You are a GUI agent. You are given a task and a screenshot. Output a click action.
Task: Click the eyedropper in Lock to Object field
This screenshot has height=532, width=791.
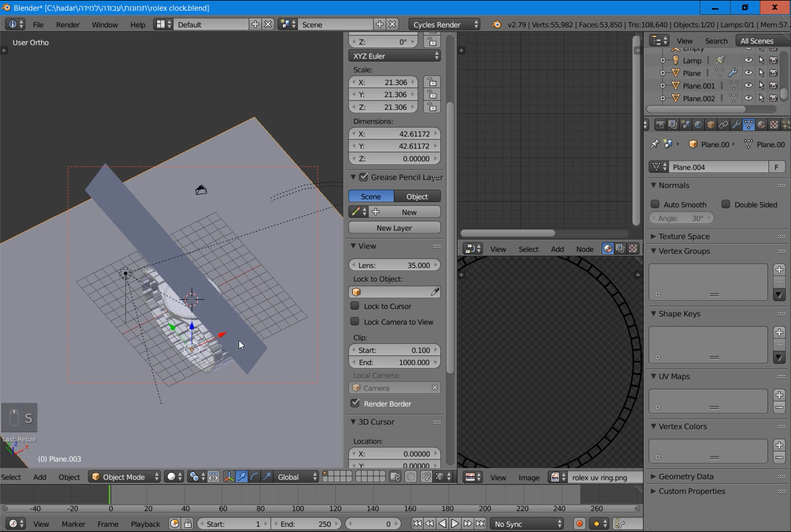435,292
